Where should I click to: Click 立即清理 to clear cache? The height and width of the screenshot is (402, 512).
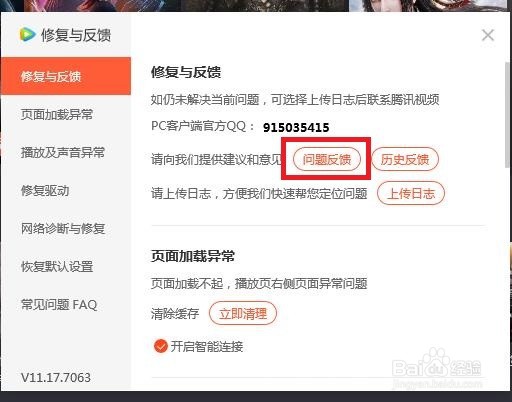(243, 313)
